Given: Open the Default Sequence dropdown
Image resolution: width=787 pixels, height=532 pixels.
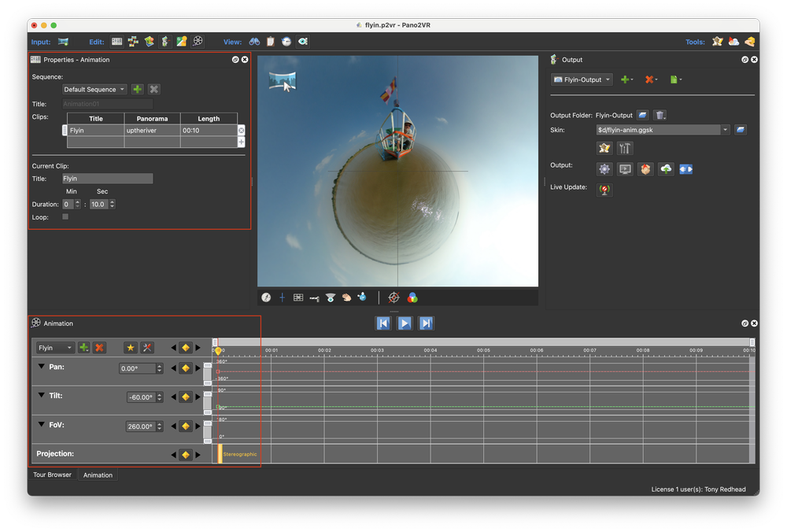Looking at the screenshot, I should (x=94, y=90).
